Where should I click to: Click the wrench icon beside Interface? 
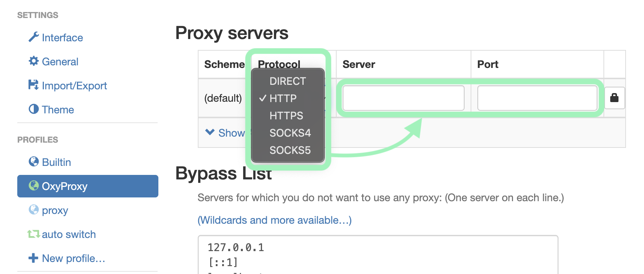pos(33,37)
